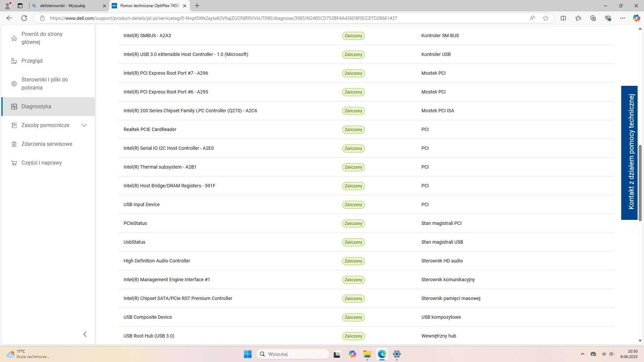The image size is (644, 362).
Task: Open a new browser tab
Action: tap(197, 6)
